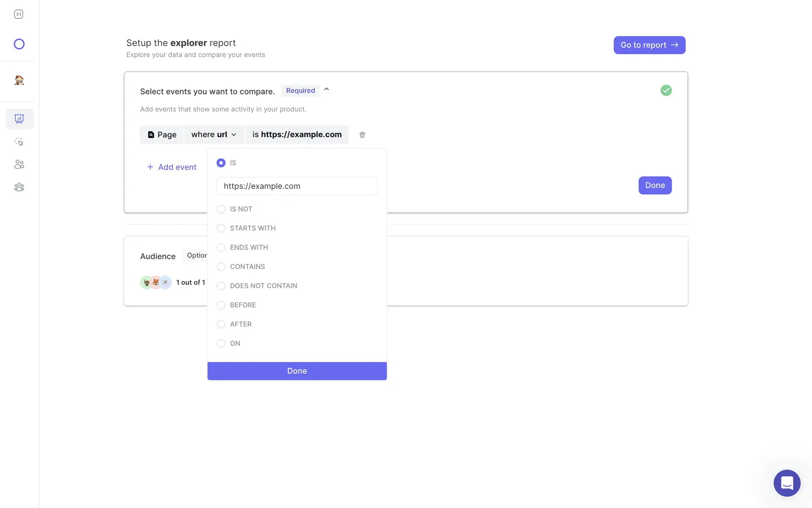Click the purple circle logo icon
The width and height of the screenshot is (812, 508).
[x=19, y=44]
